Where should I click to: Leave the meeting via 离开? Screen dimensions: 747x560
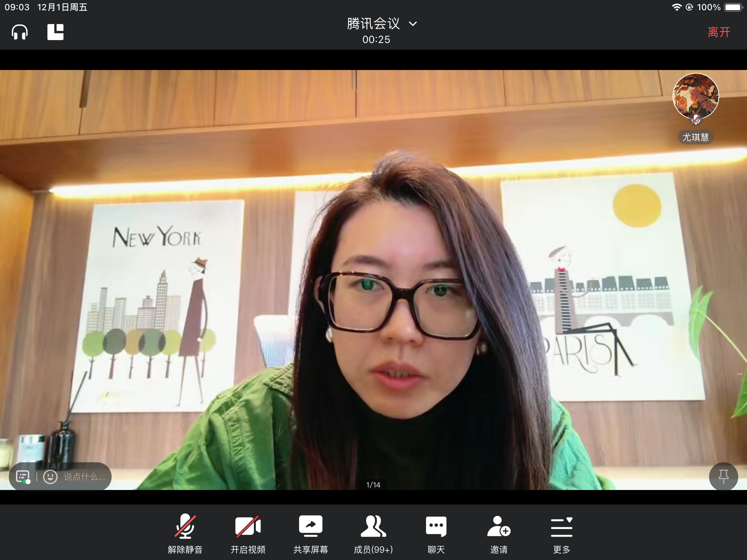pyautogui.click(x=719, y=32)
